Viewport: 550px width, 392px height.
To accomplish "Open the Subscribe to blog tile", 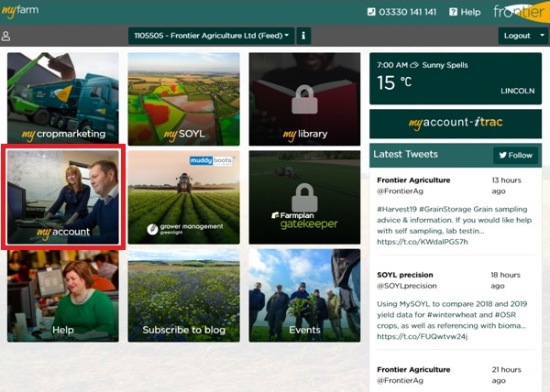I will click(x=184, y=296).
